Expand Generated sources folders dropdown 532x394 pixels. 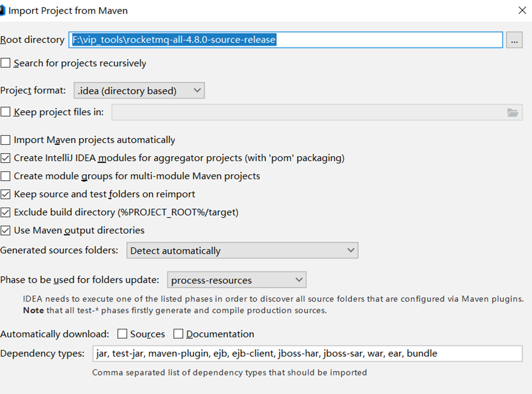click(242, 250)
